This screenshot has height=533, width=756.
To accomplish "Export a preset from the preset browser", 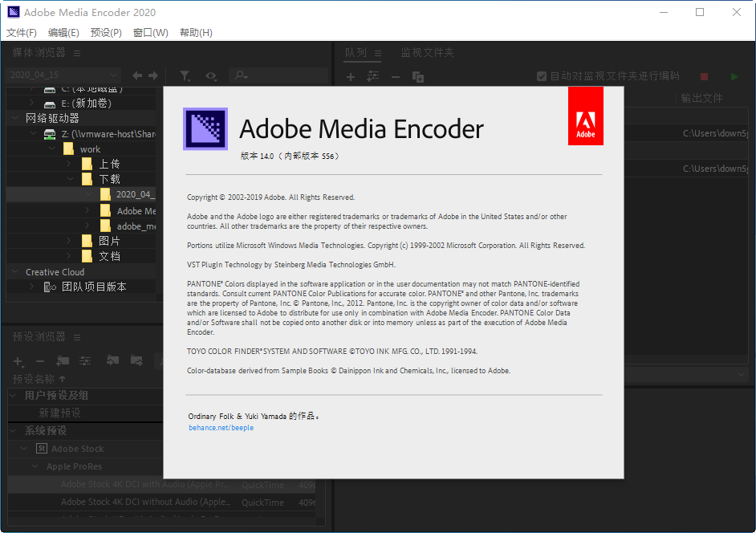I will point(135,361).
